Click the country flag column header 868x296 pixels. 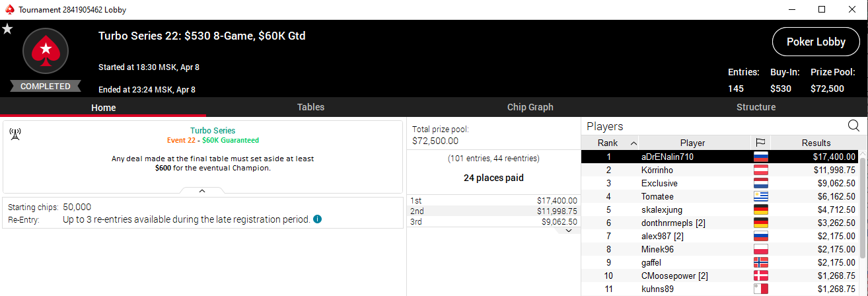pyautogui.click(x=760, y=143)
